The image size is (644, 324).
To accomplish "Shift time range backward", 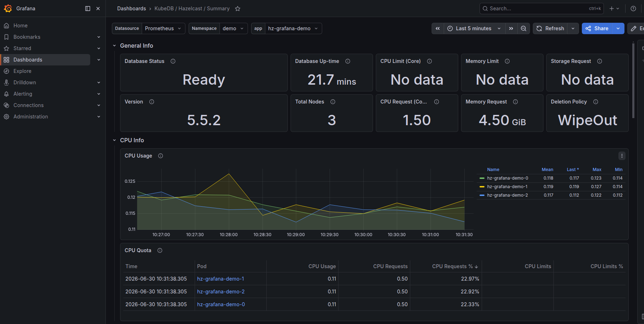I will point(438,28).
